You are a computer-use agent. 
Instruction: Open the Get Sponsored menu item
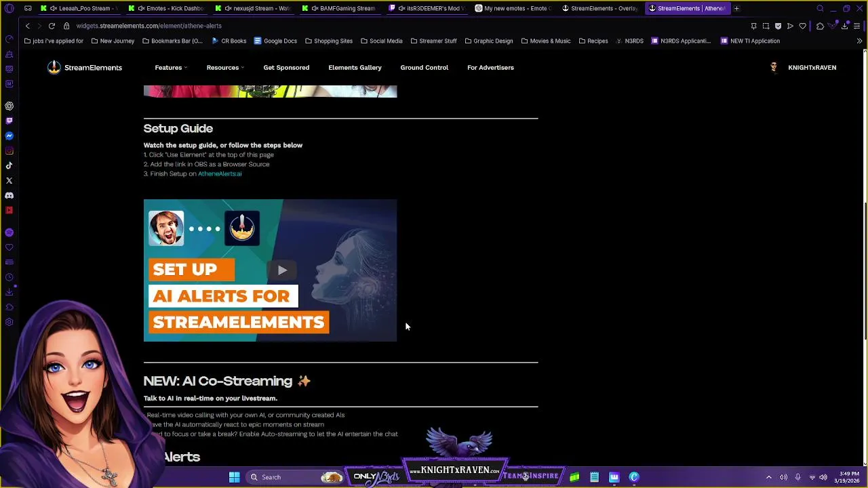click(x=286, y=67)
